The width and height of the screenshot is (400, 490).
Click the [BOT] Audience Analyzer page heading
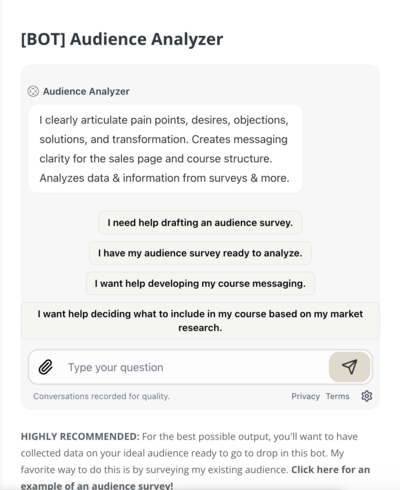tap(122, 39)
